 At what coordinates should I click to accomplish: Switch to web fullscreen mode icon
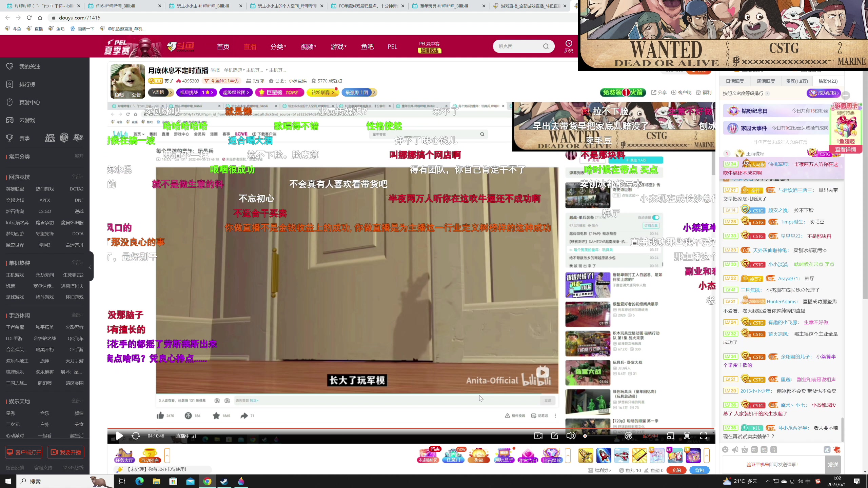click(687, 436)
